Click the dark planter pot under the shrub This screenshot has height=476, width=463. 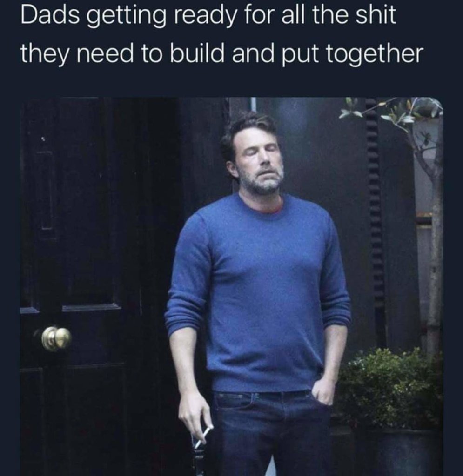[398, 452]
